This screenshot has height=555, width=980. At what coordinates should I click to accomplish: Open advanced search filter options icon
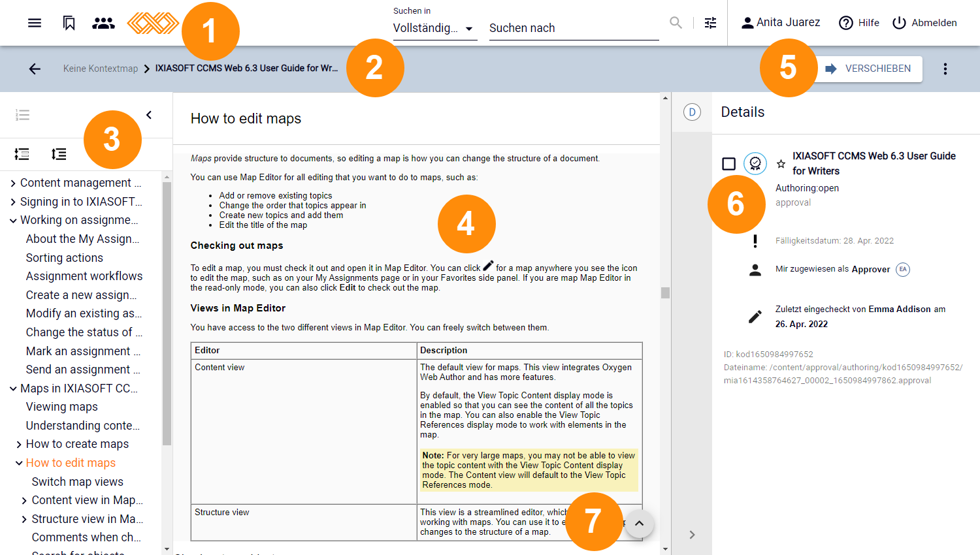tap(711, 23)
